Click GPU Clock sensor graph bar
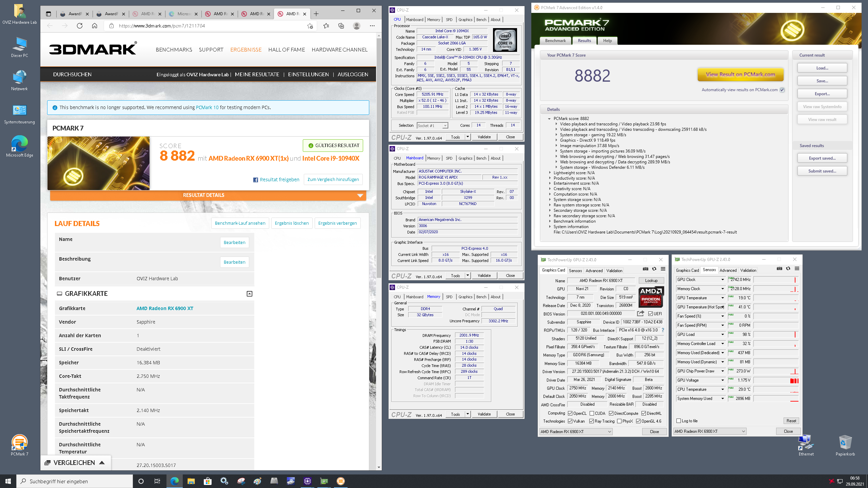868x488 pixels. 776,280
